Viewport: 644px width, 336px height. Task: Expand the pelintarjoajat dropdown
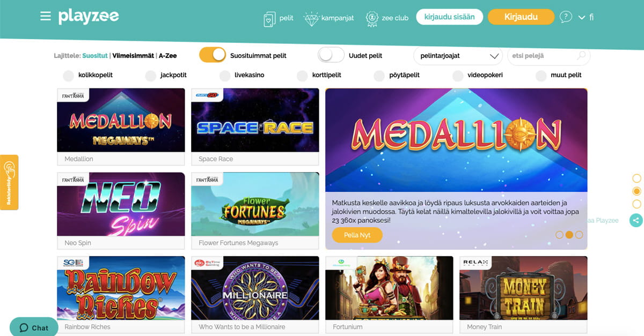(x=458, y=56)
